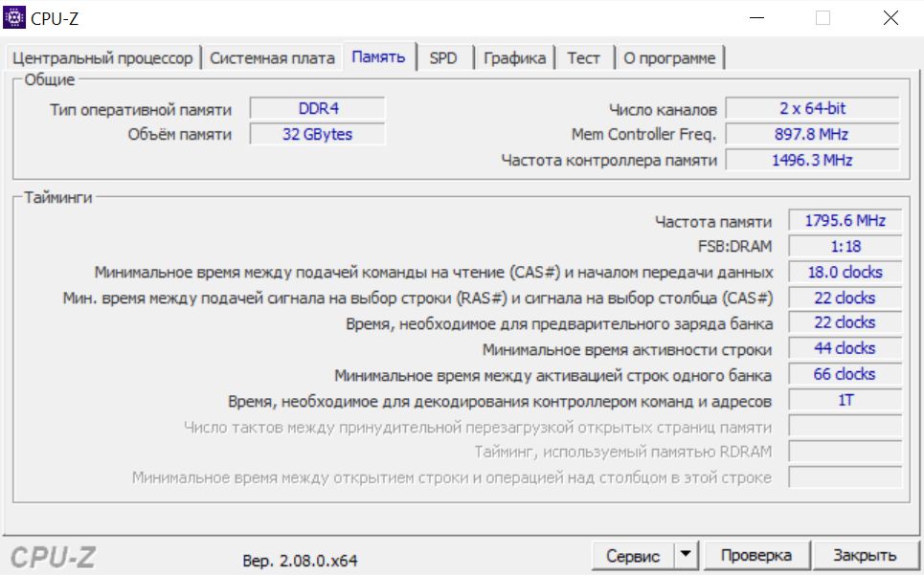Click the Тайминг, используемый памятью RDRAM label
The height and width of the screenshot is (575, 924).
623,452
